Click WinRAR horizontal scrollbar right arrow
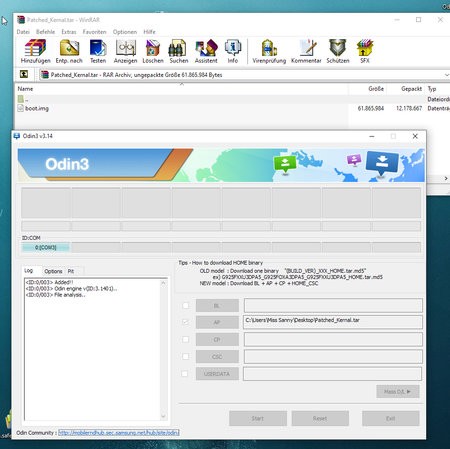The height and width of the screenshot is (449, 450). tap(446, 179)
